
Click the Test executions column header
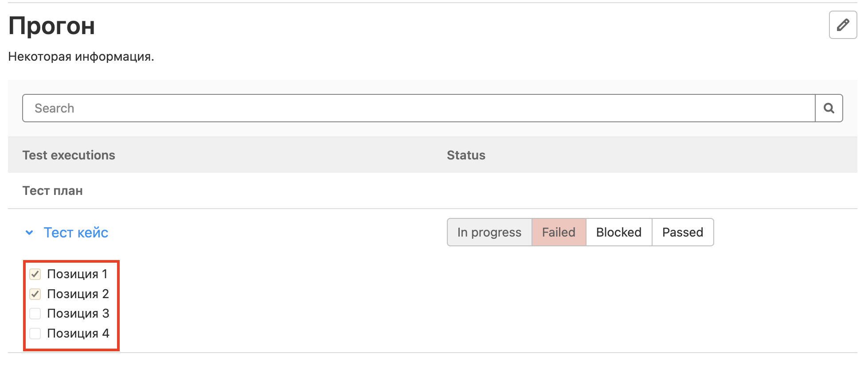pos(69,155)
